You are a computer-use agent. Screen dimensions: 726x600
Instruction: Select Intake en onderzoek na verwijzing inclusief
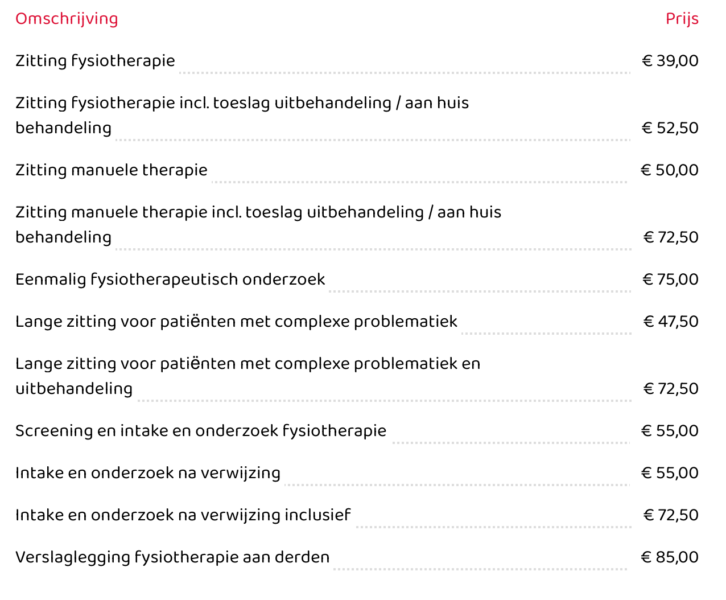tap(183, 515)
